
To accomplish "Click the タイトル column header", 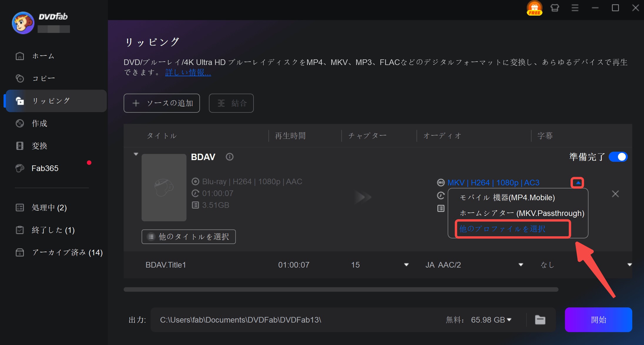I will (162, 136).
